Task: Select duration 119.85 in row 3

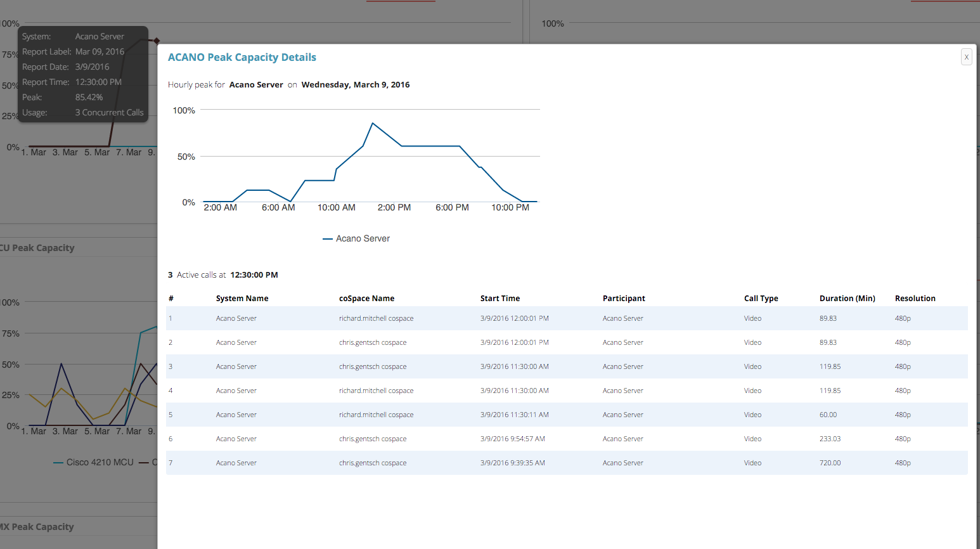Action: click(830, 366)
